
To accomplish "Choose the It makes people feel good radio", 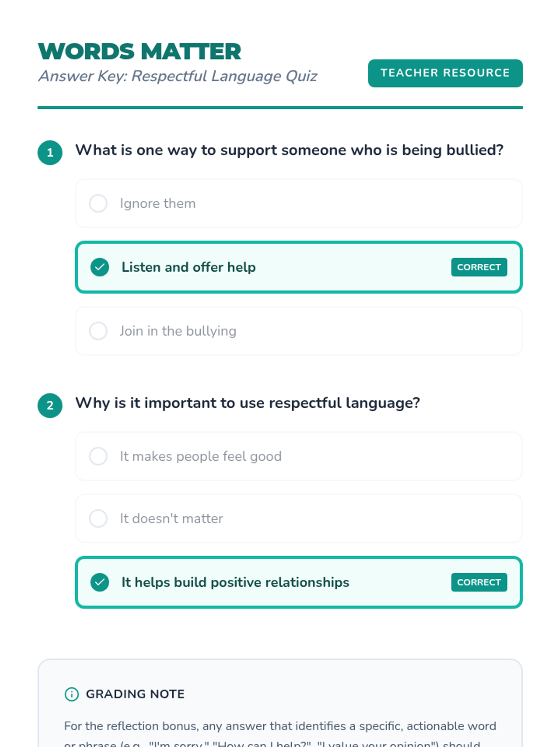I will coord(98,456).
